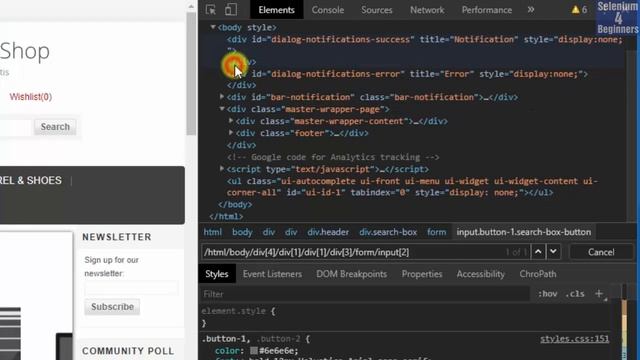Open the warnings counter showing 6
Image resolution: width=640 pixels, height=360 pixels.
coord(579,10)
